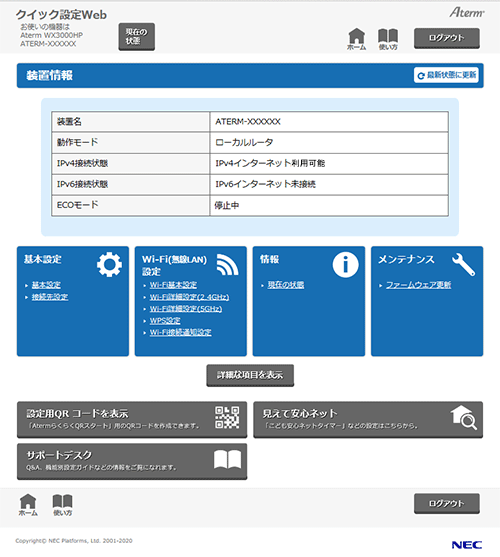
Task: Click the 動作モード label cell
Action: click(131, 143)
